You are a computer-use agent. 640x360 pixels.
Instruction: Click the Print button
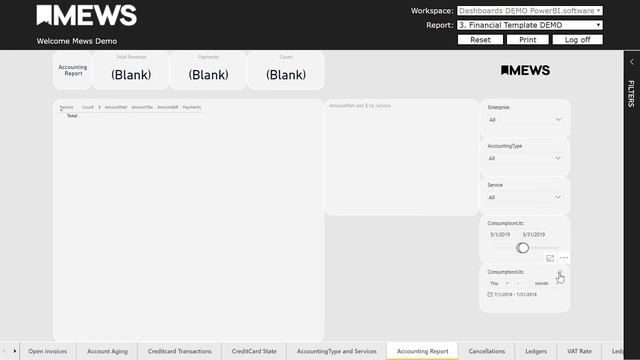click(x=527, y=40)
